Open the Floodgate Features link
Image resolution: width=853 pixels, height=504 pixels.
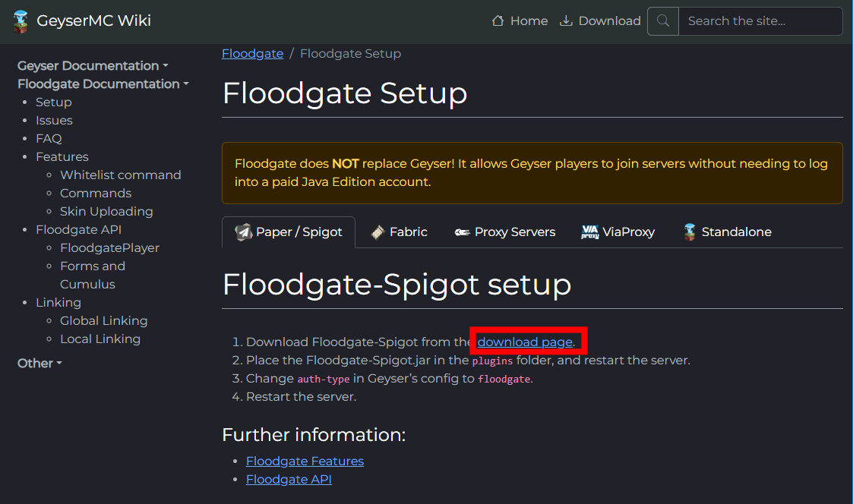tap(305, 461)
